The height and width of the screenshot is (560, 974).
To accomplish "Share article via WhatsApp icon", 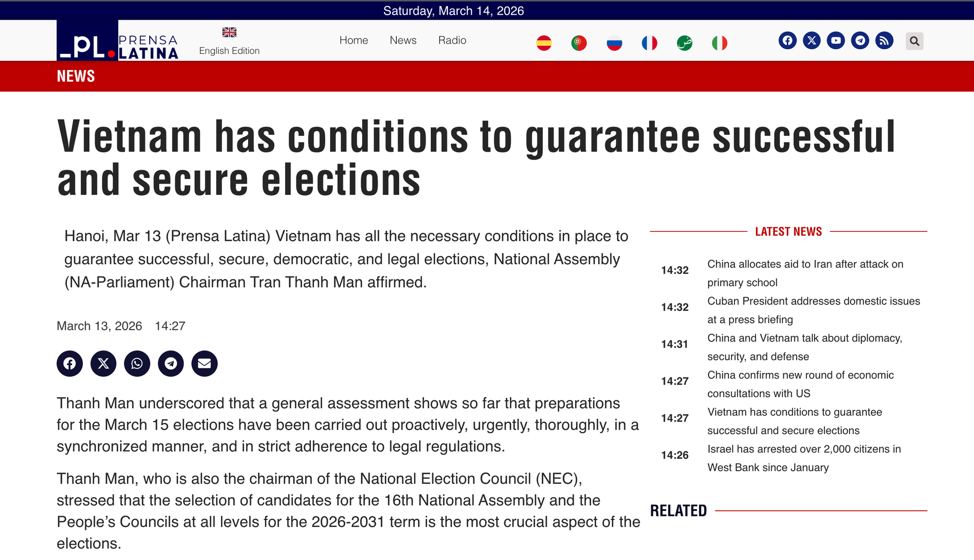I will click(137, 364).
